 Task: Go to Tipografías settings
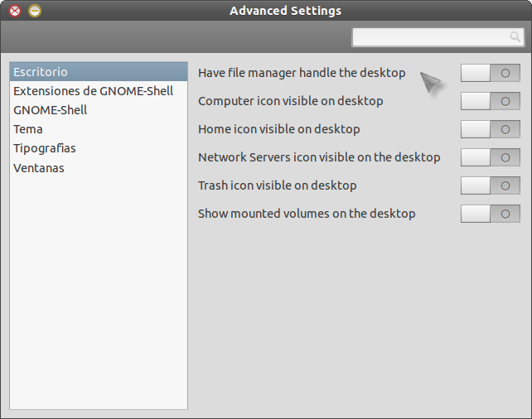point(45,148)
